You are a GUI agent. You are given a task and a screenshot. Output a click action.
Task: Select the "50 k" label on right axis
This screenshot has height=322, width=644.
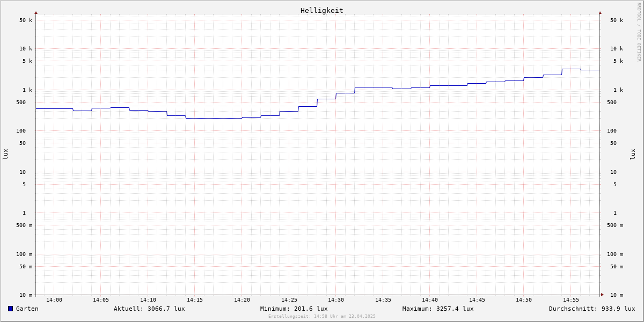617,20
